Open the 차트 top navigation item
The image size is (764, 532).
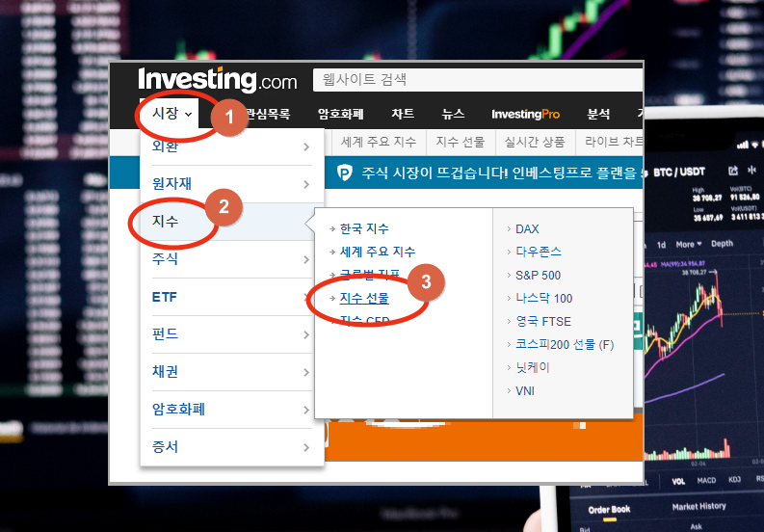coord(403,114)
